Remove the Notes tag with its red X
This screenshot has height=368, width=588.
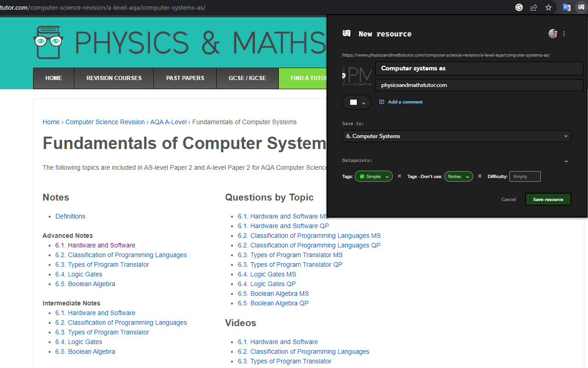click(480, 176)
